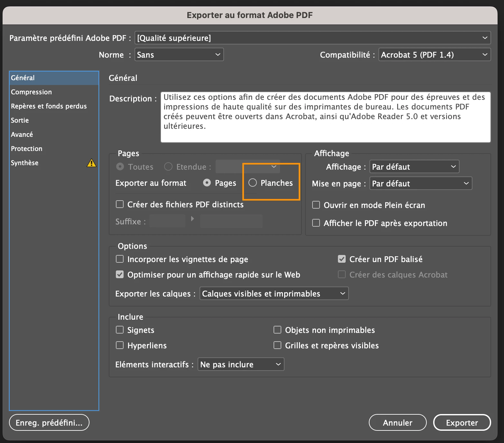
Task: Click the Annuler button
Action: tap(397, 423)
